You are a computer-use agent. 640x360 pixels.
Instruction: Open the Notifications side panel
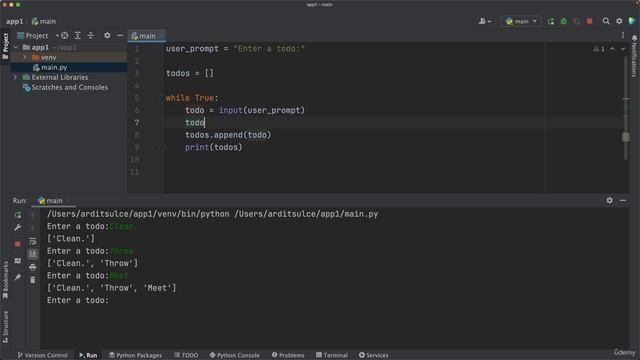[x=634, y=56]
